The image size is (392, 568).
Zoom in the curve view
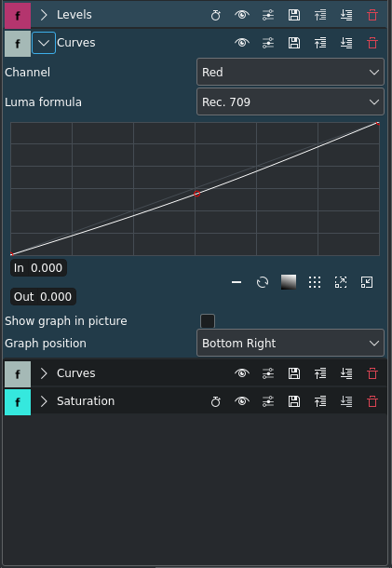coord(341,282)
